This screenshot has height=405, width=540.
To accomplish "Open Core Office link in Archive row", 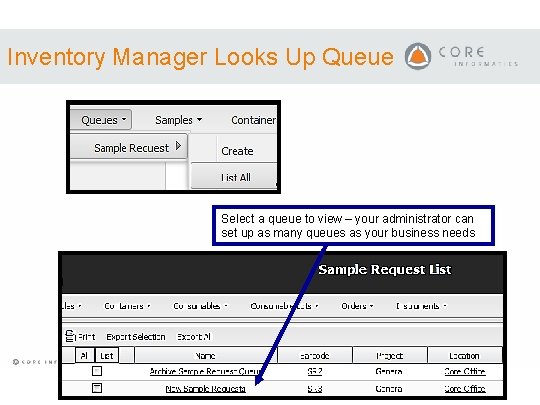I will click(x=465, y=371).
